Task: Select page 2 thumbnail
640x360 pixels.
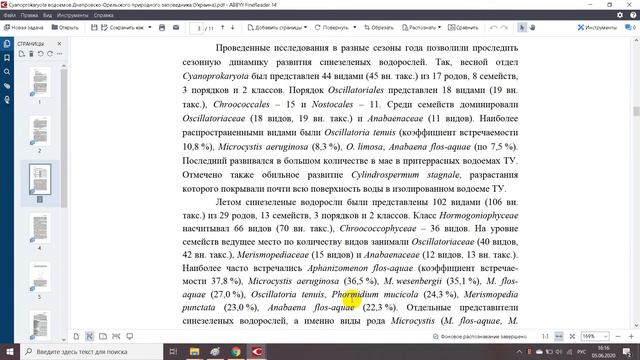Action: pyautogui.click(x=40, y=131)
